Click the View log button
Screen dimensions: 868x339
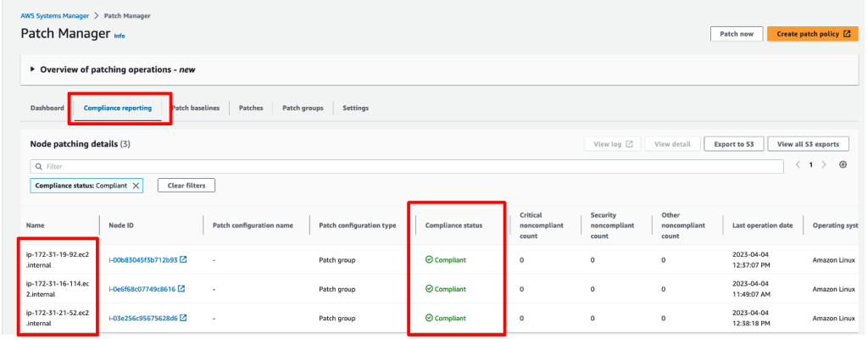pos(612,144)
